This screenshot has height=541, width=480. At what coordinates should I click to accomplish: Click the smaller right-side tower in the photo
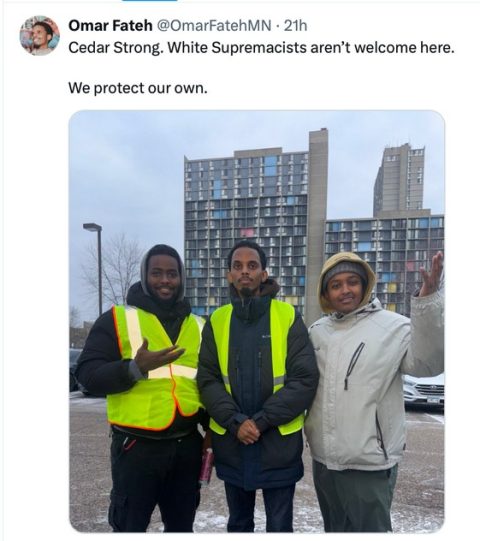pos(399,179)
